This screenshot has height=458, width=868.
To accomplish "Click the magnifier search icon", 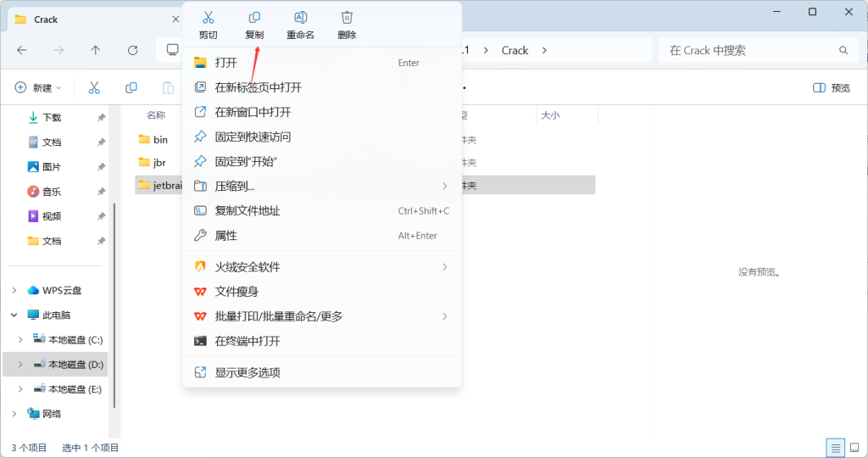I will click(843, 50).
